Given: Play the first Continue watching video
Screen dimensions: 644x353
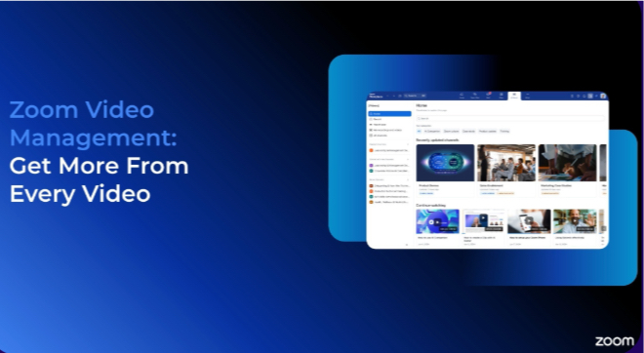Looking at the screenshot, I should 437,221.
